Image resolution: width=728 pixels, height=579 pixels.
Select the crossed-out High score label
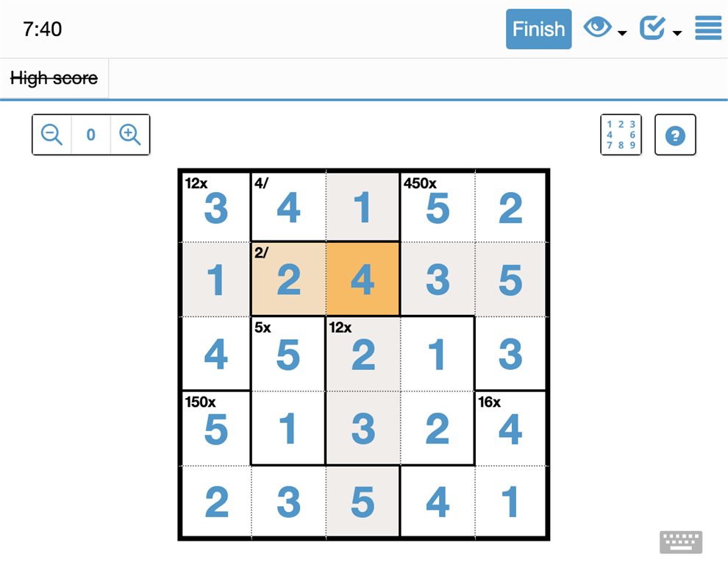(54, 78)
